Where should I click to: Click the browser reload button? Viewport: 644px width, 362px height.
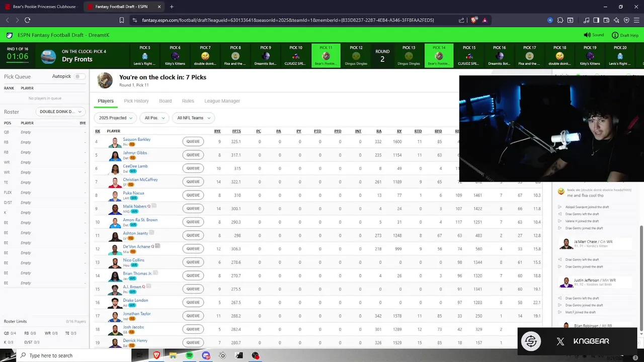(x=27, y=20)
